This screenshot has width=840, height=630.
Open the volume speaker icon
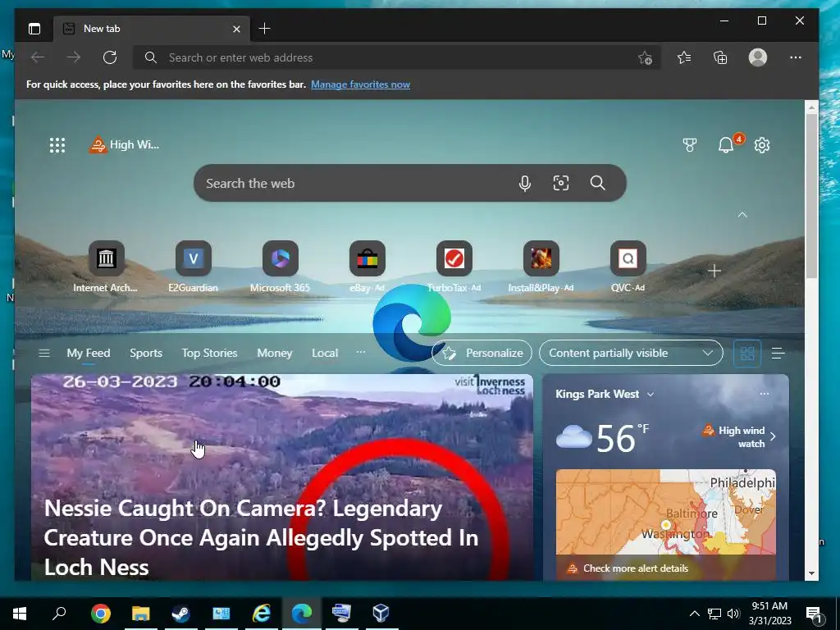point(733,614)
